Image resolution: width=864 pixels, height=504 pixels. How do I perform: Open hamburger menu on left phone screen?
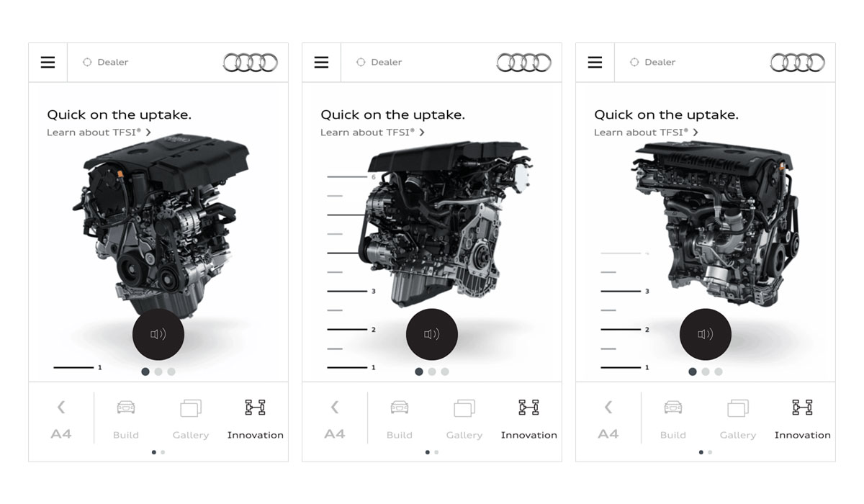tap(48, 63)
